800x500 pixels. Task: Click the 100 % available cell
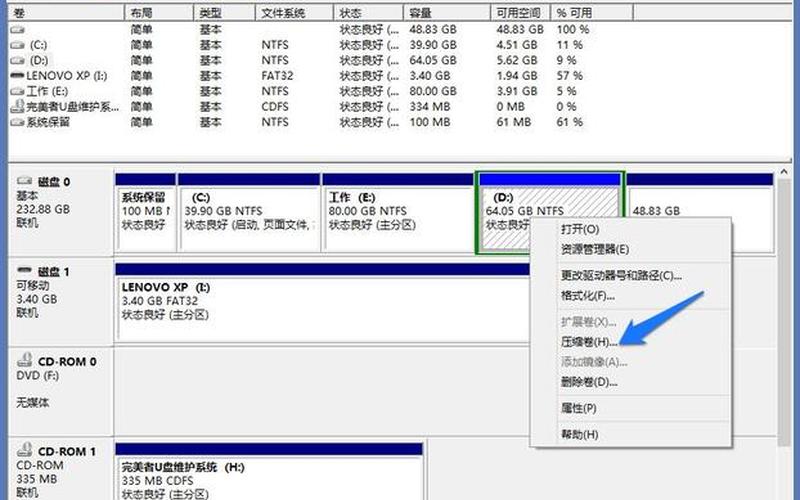point(572,30)
